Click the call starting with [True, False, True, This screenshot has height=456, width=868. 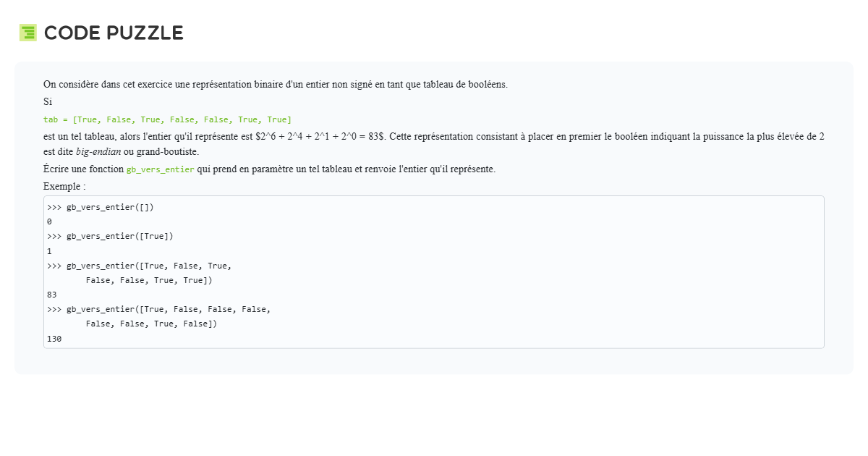click(x=139, y=266)
